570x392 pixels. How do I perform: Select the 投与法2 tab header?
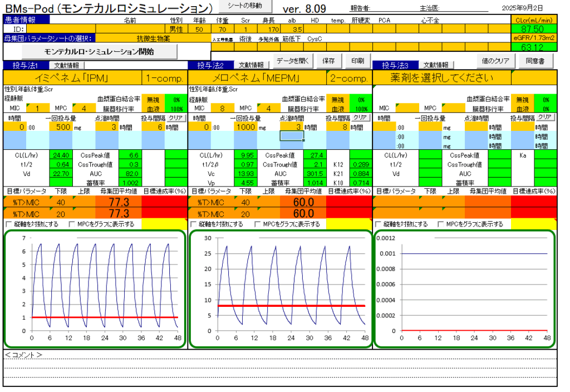[x=210, y=65]
